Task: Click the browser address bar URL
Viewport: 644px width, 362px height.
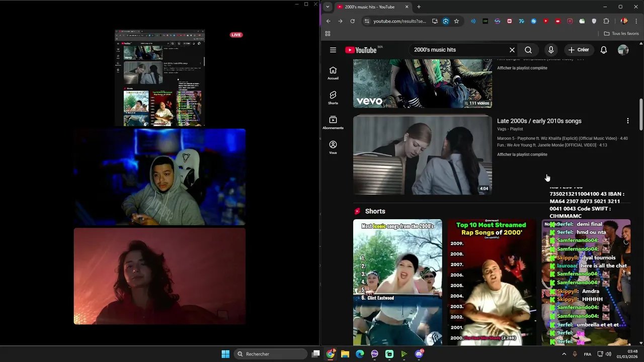Action: [x=399, y=21]
